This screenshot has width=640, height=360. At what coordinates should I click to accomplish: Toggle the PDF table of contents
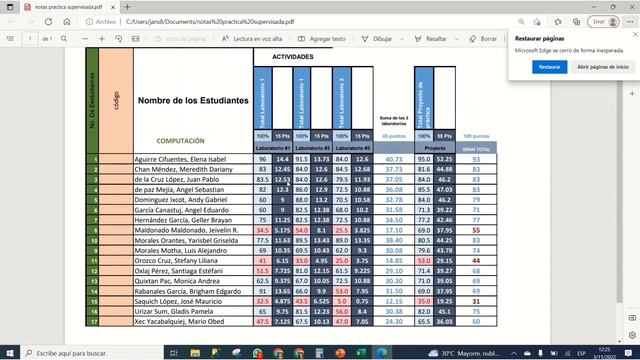(x=10, y=39)
